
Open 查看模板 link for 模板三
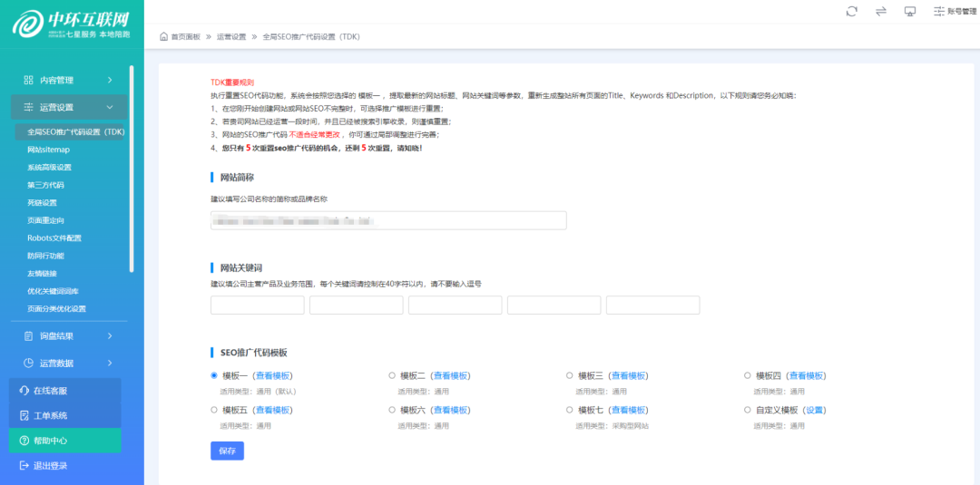click(628, 375)
